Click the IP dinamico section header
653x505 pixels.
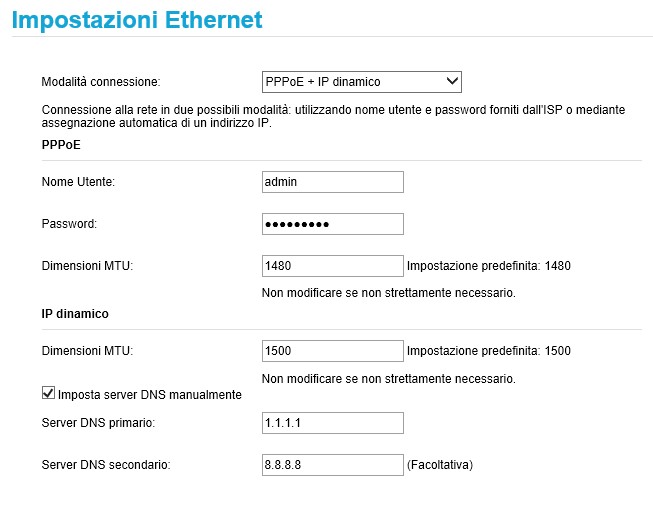75,313
